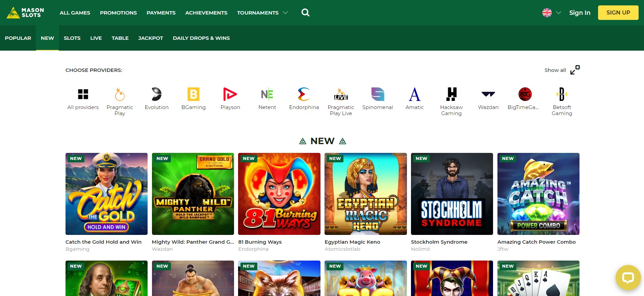This screenshot has height=296, width=644.
Task: Click the UK flag language icon
Action: (547, 12)
